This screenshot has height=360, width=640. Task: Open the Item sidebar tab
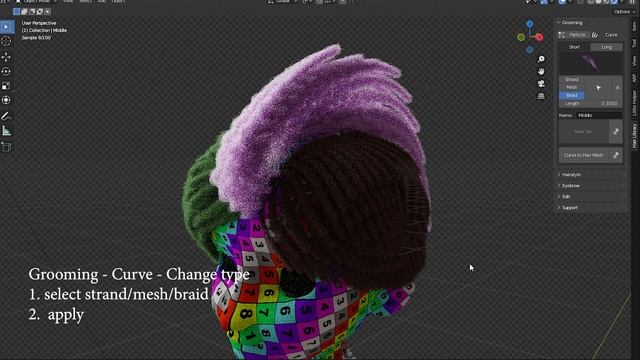(634, 26)
